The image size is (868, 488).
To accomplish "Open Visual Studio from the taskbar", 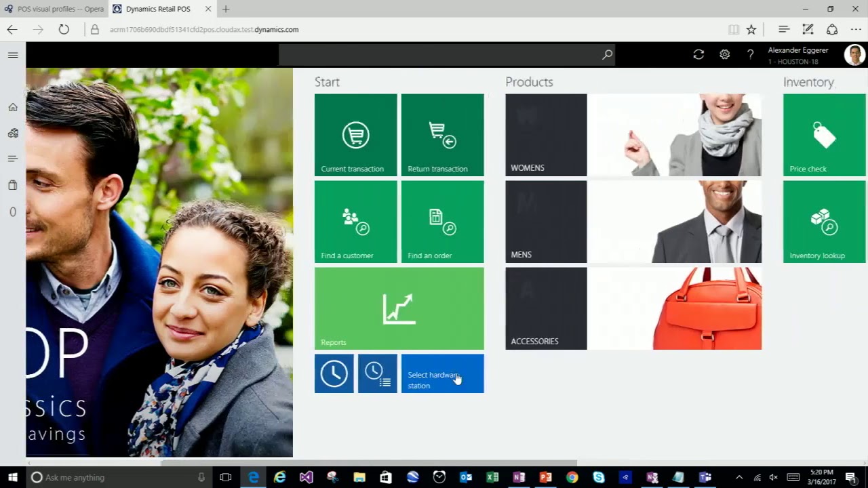I will click(x=306, y=477).
